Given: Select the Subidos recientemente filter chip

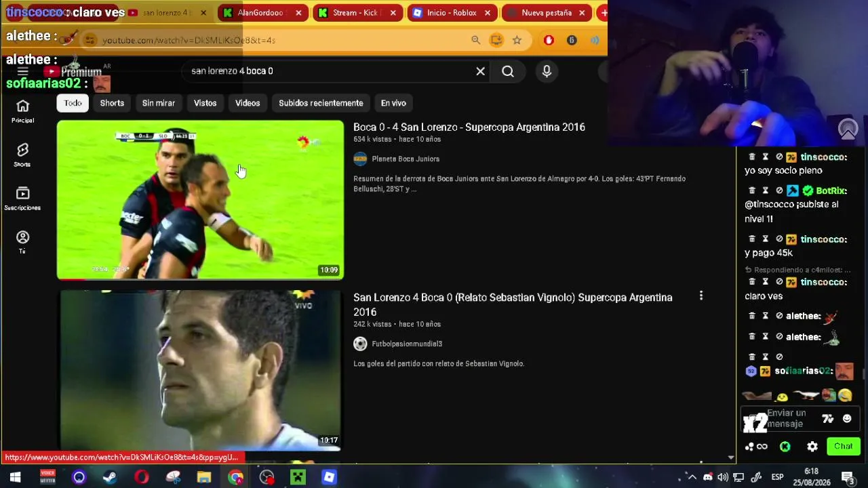Looking at the screenshot, I should [x=321, y=103].
